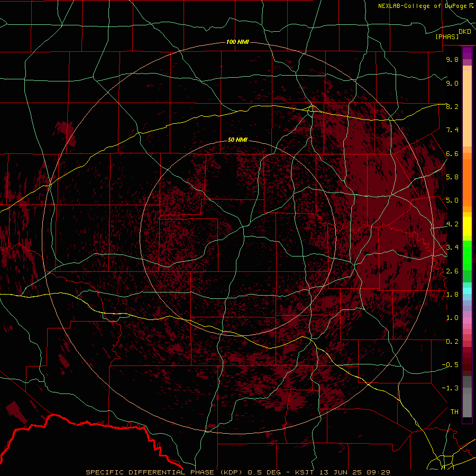476x476 pixels.
Task: Click the 09:29 timestamp text
Action: click(378, 472)
